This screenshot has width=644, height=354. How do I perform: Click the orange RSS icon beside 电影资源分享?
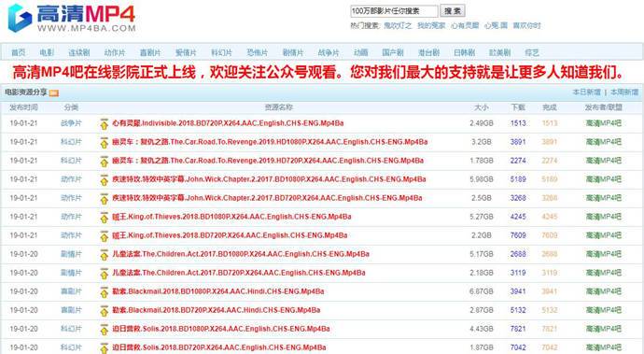[x=54, y=93]
